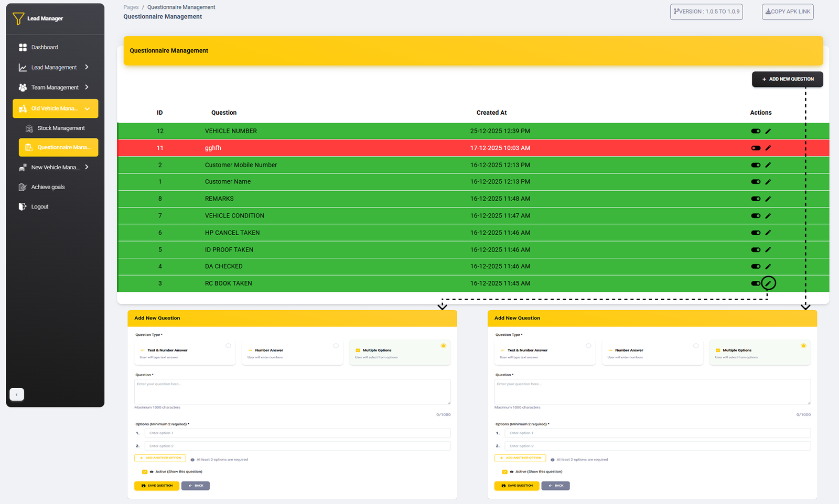Click edit pencil for Customer Name row
Screen dimensions: 839x504
pos(768,182)
